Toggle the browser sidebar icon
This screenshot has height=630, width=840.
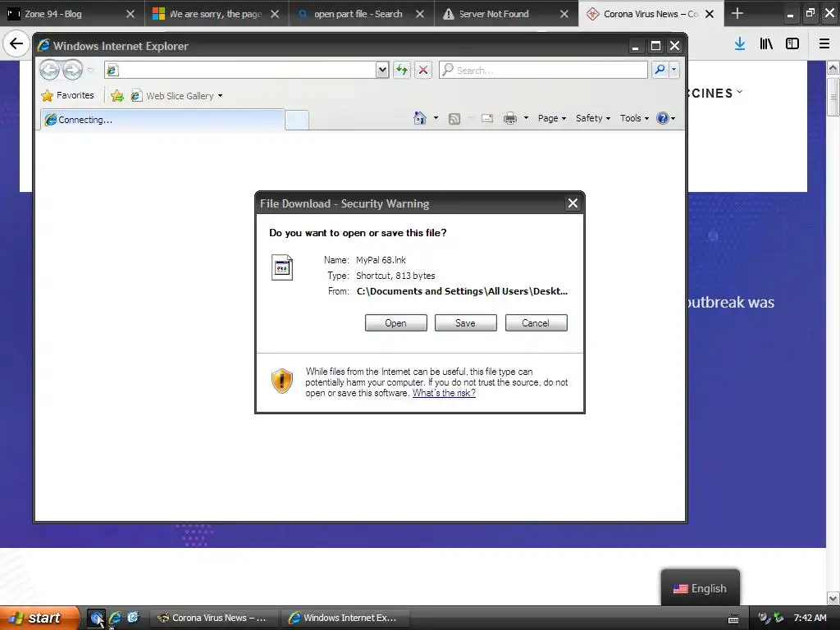coord(792,43)
